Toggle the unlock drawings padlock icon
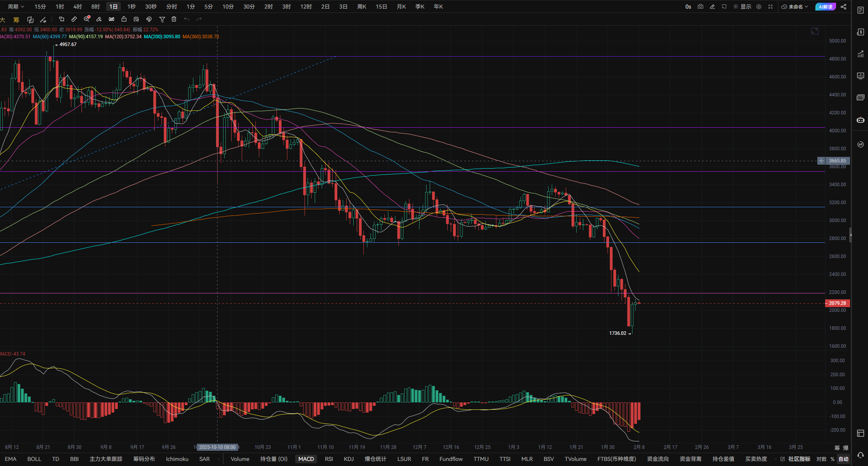This screenshot has height=466, width=868. pyautogui.click(x=124, y=19)
